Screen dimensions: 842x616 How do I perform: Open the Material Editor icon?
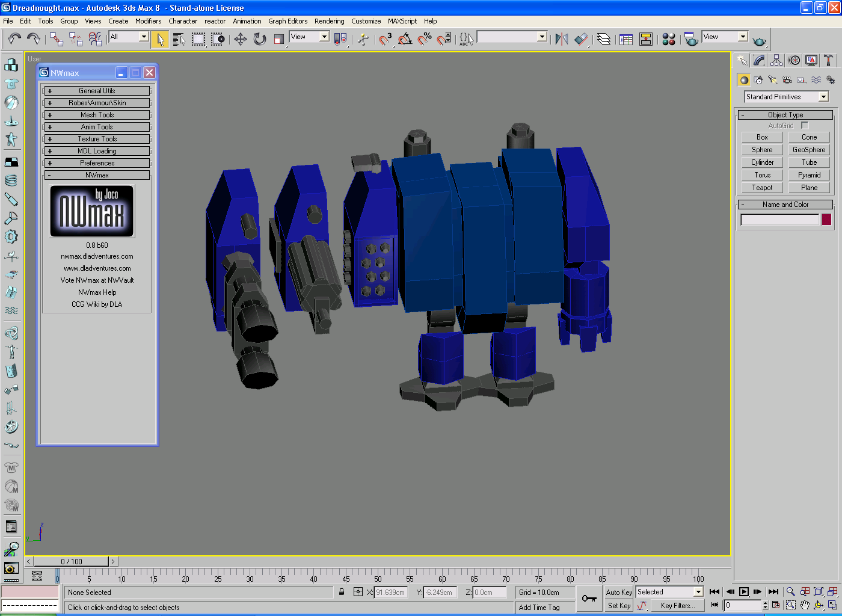pos(669,40)
